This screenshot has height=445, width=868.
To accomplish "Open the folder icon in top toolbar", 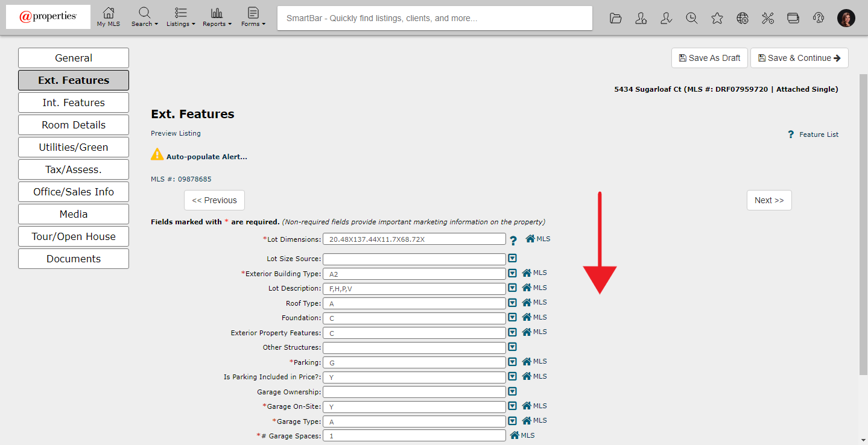I will tap(615, 18).
